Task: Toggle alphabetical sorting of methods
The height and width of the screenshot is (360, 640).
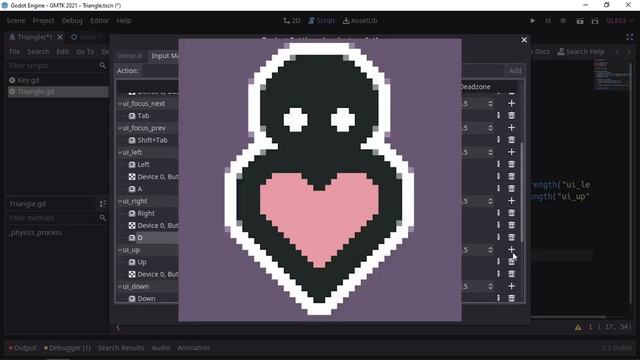Action: (103, 204)
